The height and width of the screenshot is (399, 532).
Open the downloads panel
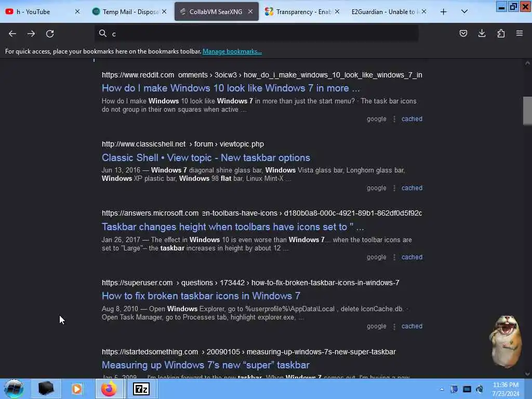482,33
